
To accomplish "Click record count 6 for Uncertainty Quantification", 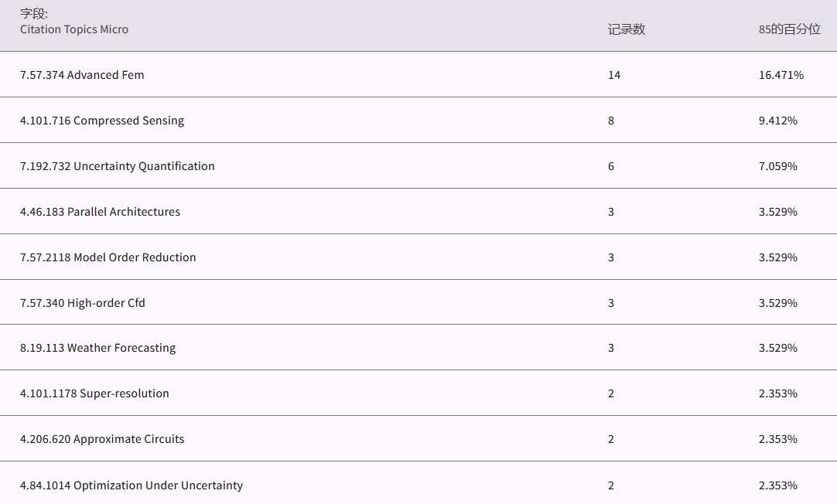I will [x=611, y=166].
